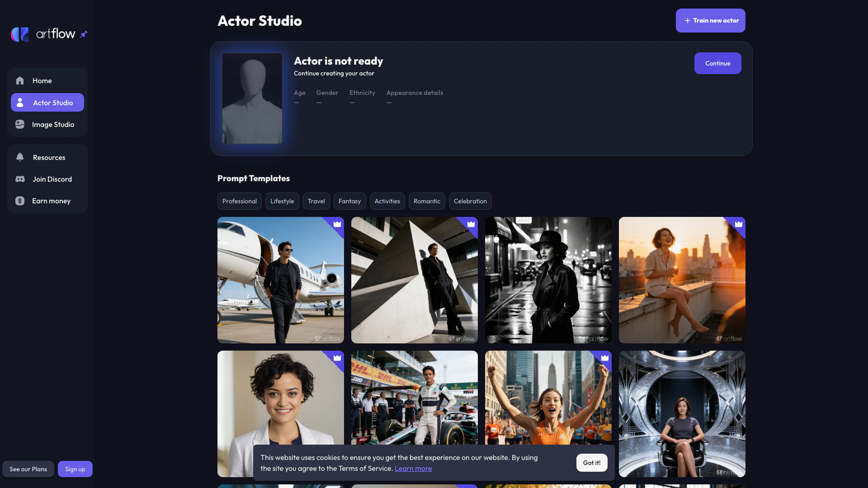The height and width of the screenshot is (488, 868).
Task: Click Continue to finish the actor
Action: pos(717,63)
